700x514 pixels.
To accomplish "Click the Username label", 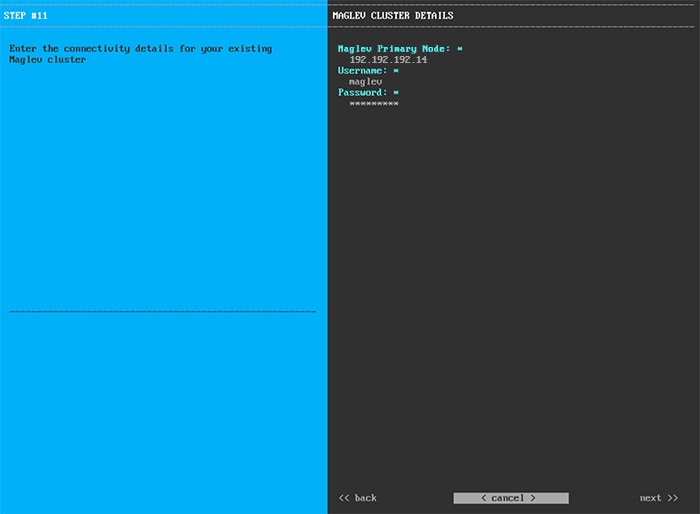I will point(362,71).
